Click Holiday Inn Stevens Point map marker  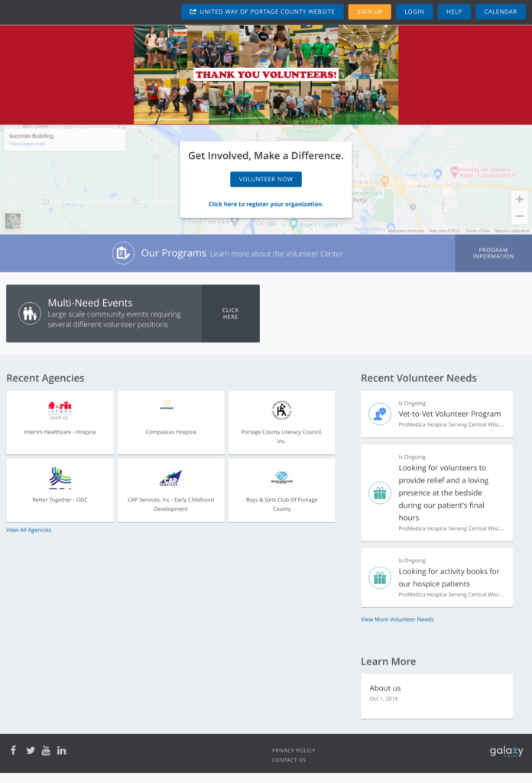(x=454, y=172)
